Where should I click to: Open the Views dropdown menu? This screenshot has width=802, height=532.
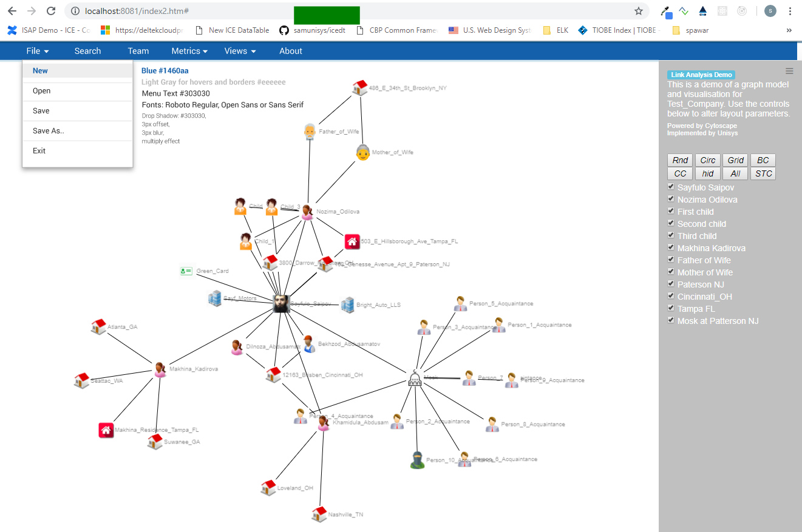pos(240,51)
